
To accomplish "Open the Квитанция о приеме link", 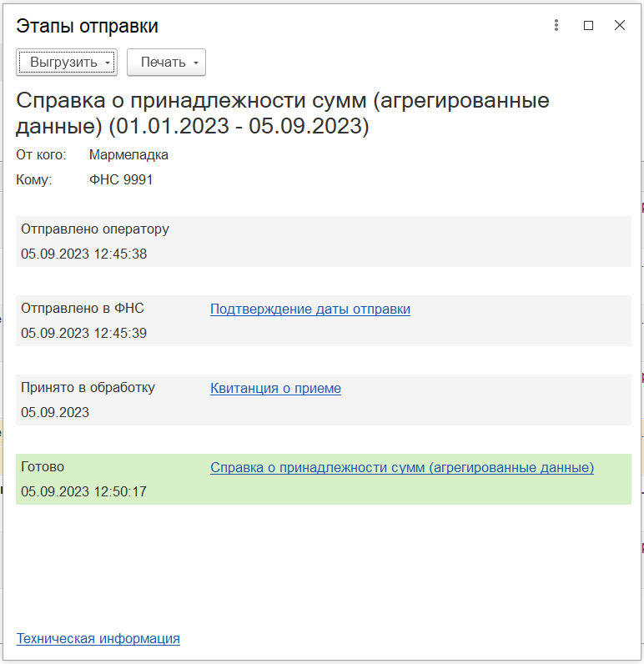I will (275, 389).
